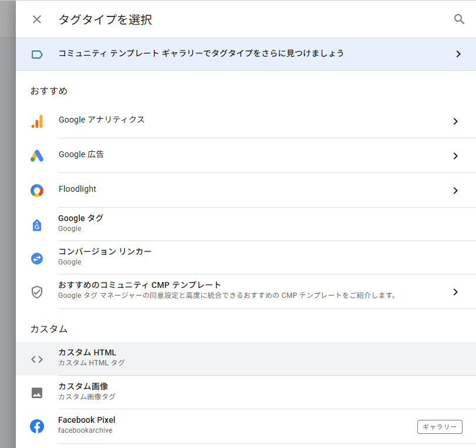Screen dimensions: 476x448
Task: Click the Google タグ blue tag icon
Action: click(x=37, y=225)
